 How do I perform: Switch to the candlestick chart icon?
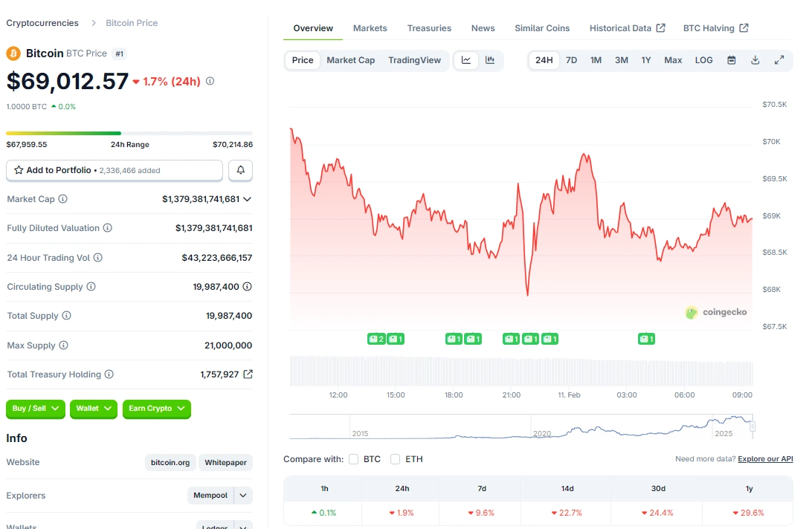point(490,59)
